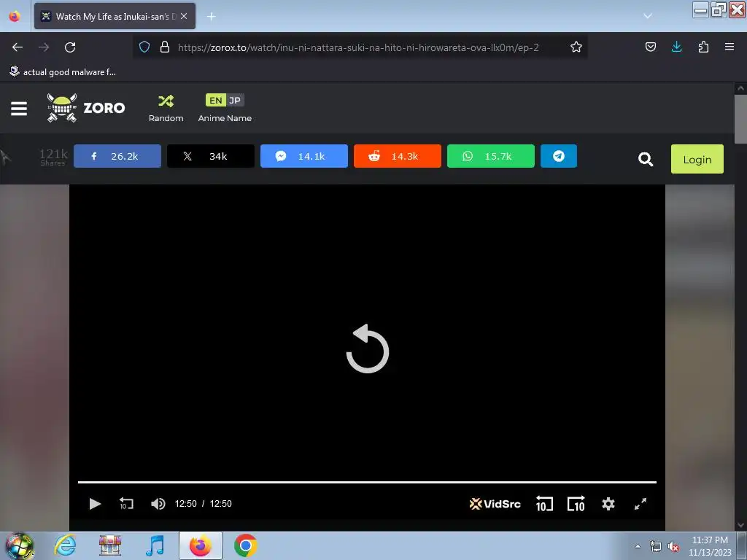Click the VidSrc logo
This screenshot has width=747, height=560.
(495, 504)
